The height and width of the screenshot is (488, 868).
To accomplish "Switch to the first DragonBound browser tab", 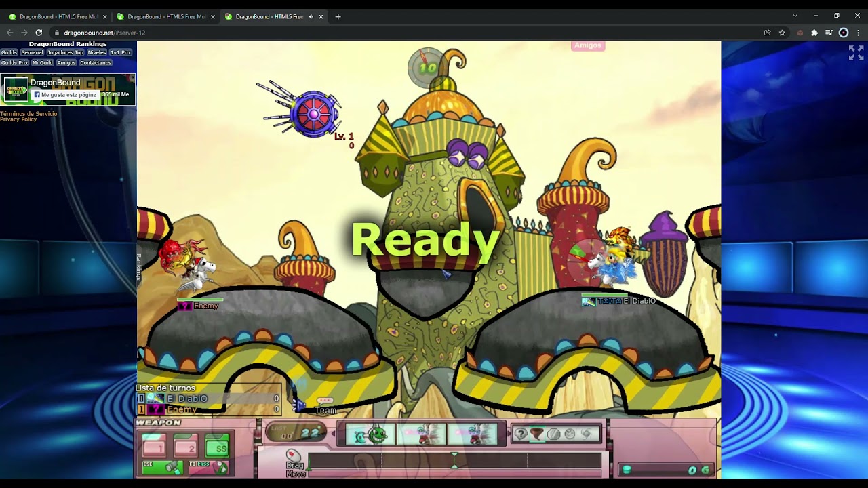I will point(57,16).
